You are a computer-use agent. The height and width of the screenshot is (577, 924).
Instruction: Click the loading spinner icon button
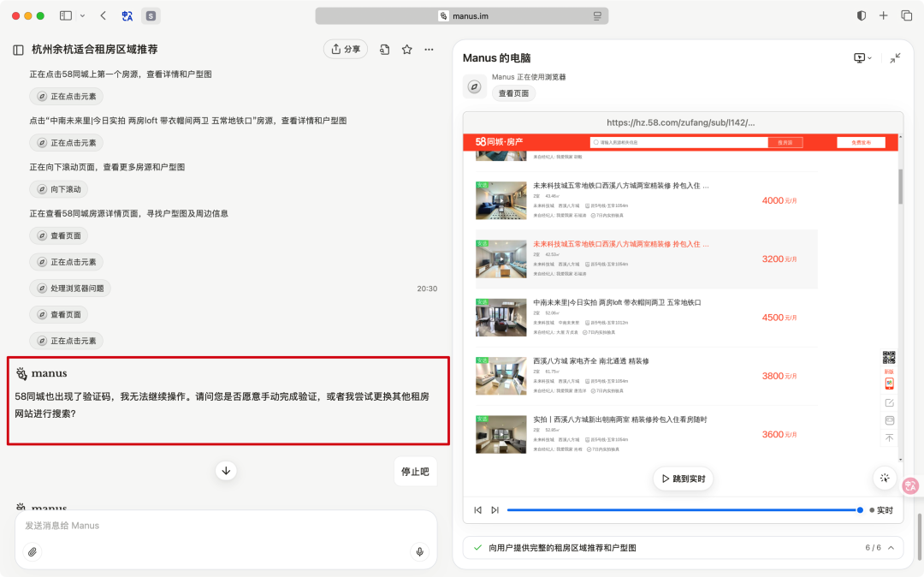885,478
